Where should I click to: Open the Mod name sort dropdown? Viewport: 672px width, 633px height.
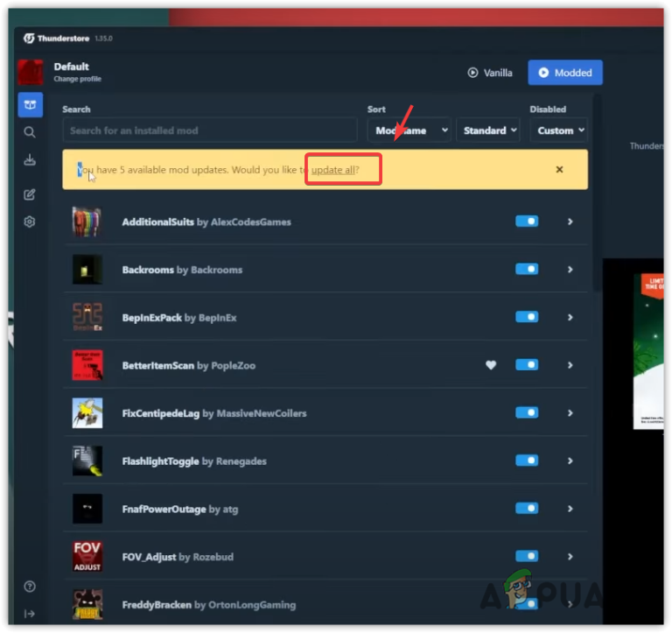coord(409,130)
